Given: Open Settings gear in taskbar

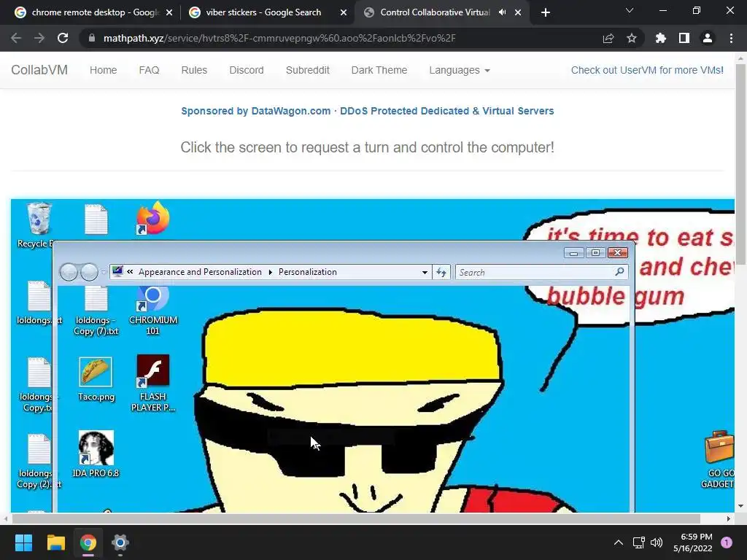Looking at the screenshot, I should pos(120,542).
